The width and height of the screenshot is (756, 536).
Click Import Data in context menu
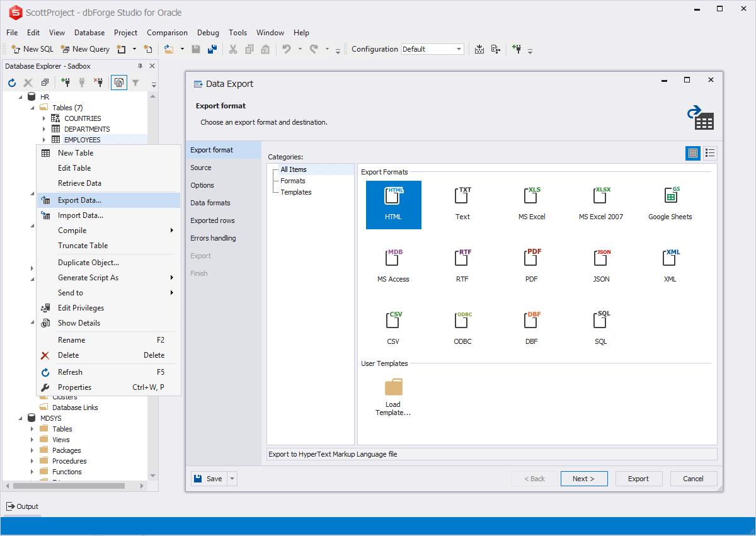pyautogui.click(x=80, y=215)
